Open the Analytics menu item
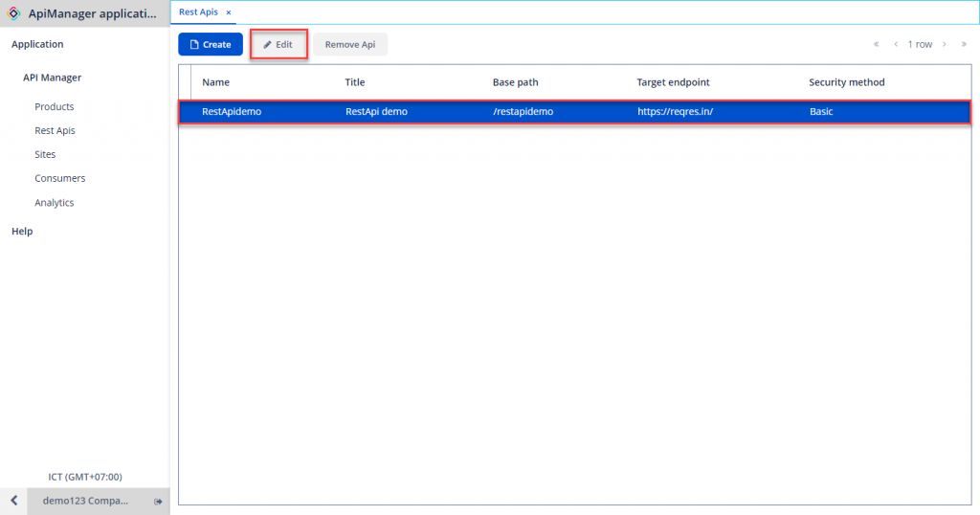980x515 pixels. click(x=54, y=202)
